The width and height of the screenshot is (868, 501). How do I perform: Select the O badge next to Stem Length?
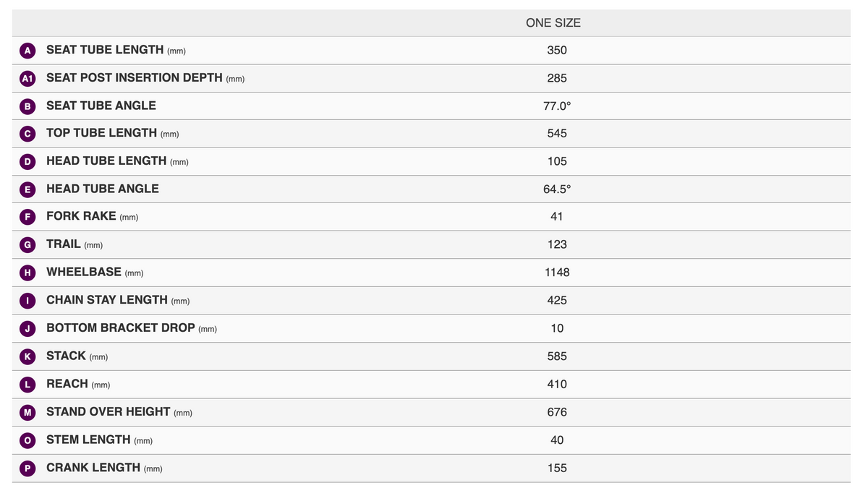coord(27,440)
